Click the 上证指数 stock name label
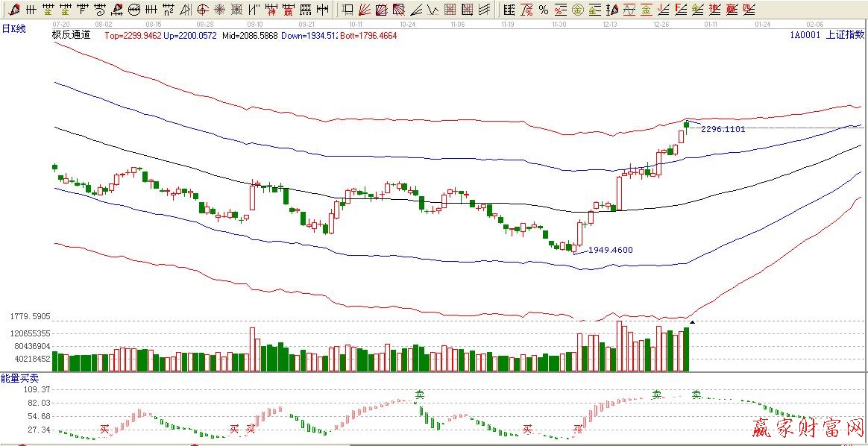This screenshot has height=446, width=868. tap(846, 35)
